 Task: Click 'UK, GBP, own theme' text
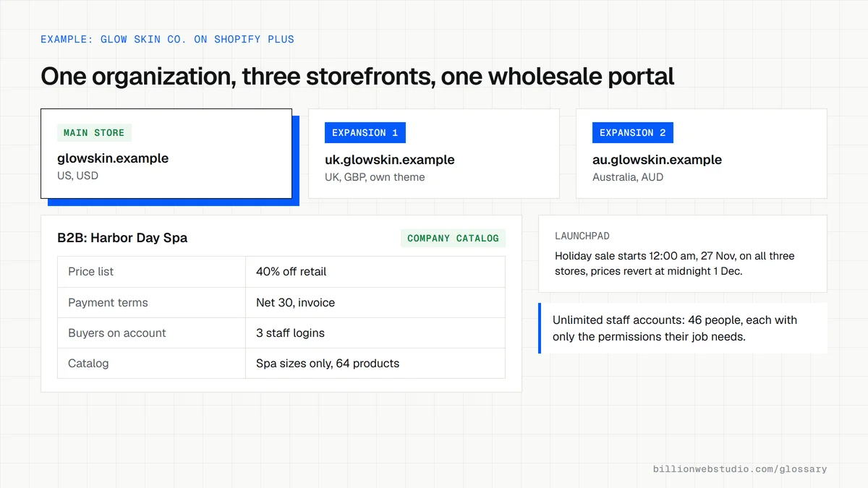375,177
